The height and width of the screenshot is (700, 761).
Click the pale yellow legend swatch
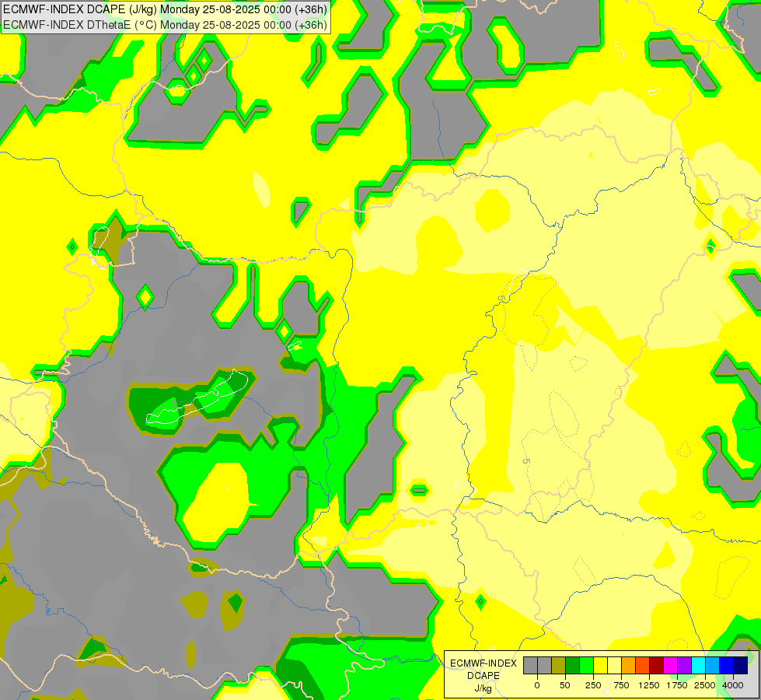pyautogui.click(x=614, y=666)
